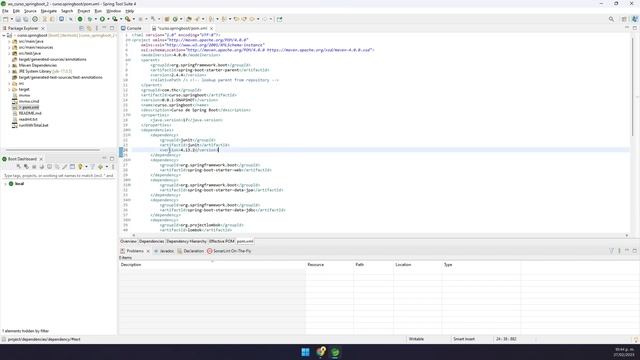The image size is (640, 360).
Task: Switch to the Dependency Hierarchy tab
Action: (187, 241)
